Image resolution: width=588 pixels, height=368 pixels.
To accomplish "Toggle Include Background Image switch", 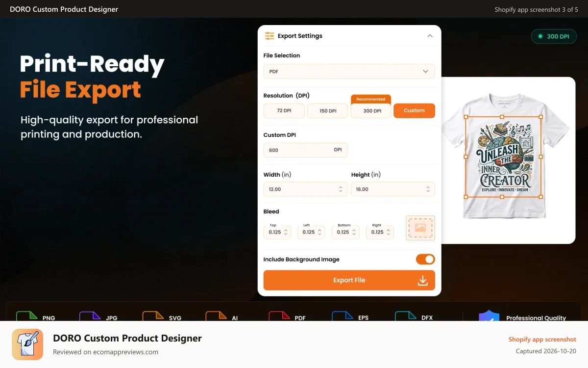I will pyautogui.click(x=425, y=259).
